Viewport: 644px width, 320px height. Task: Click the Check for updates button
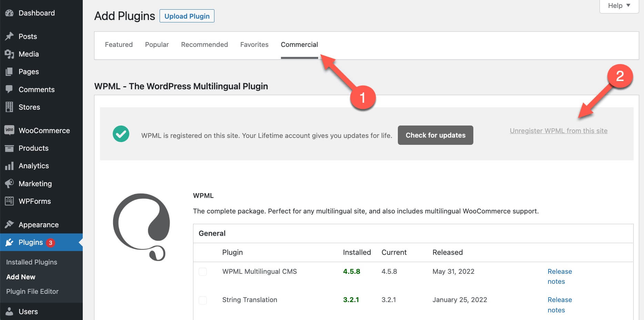[435, 135]
